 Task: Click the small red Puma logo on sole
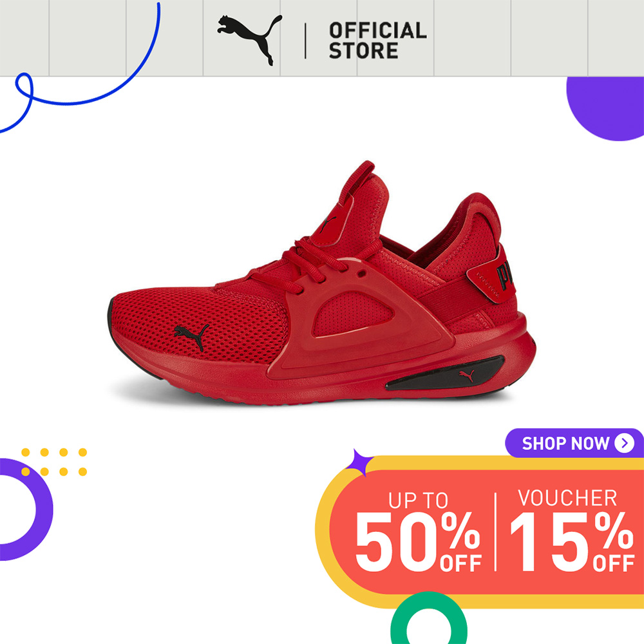467,375
